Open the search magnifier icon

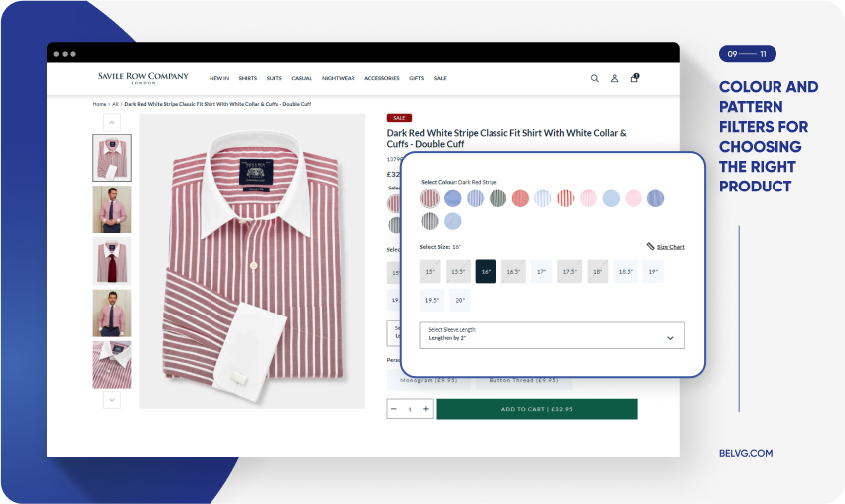pos(595,78)
